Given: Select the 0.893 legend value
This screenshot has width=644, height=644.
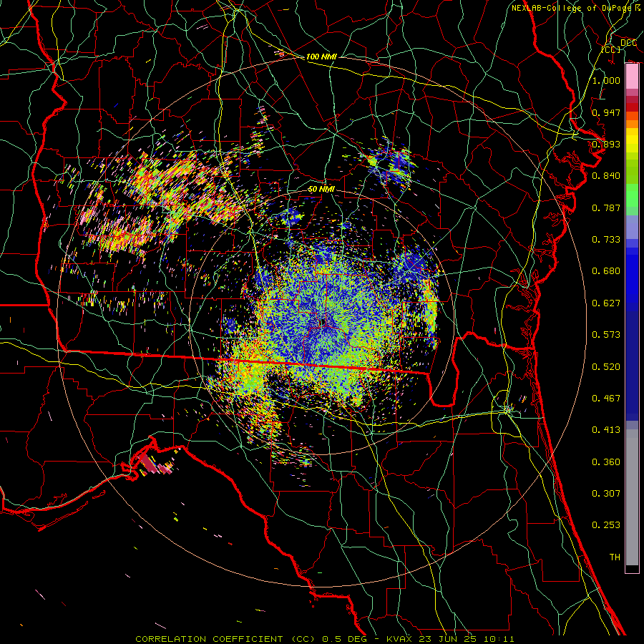Looking at the screenshot, I should (606, 144).
